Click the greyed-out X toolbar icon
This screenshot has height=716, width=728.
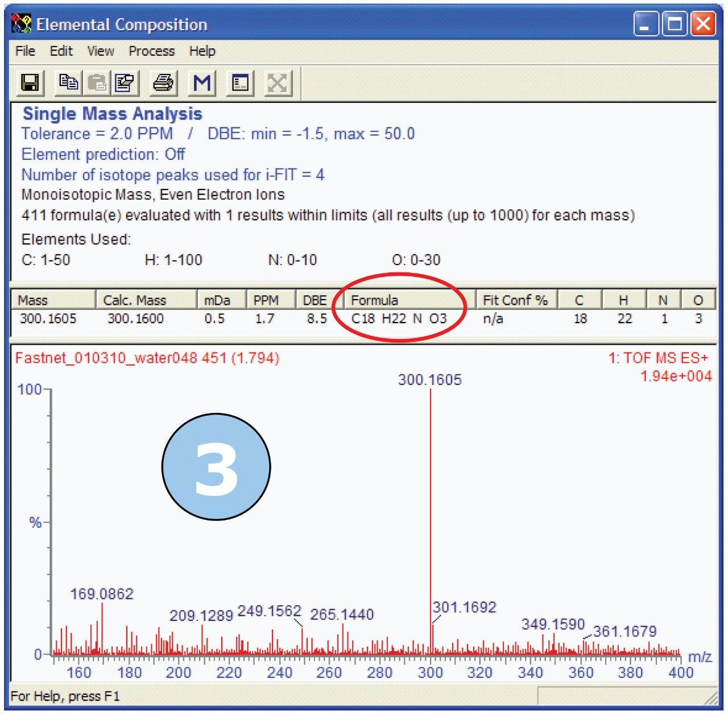(x=278, y=83)
